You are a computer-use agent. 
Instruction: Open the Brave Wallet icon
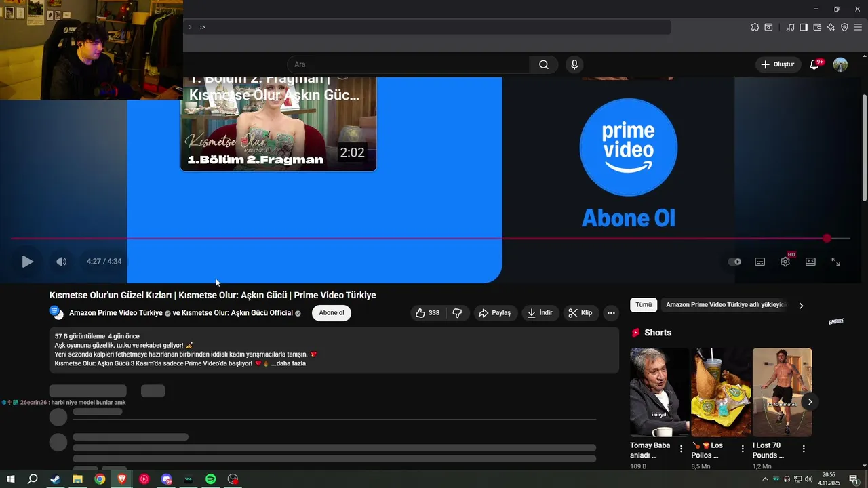pyautogui.click(x=817, y=27)
